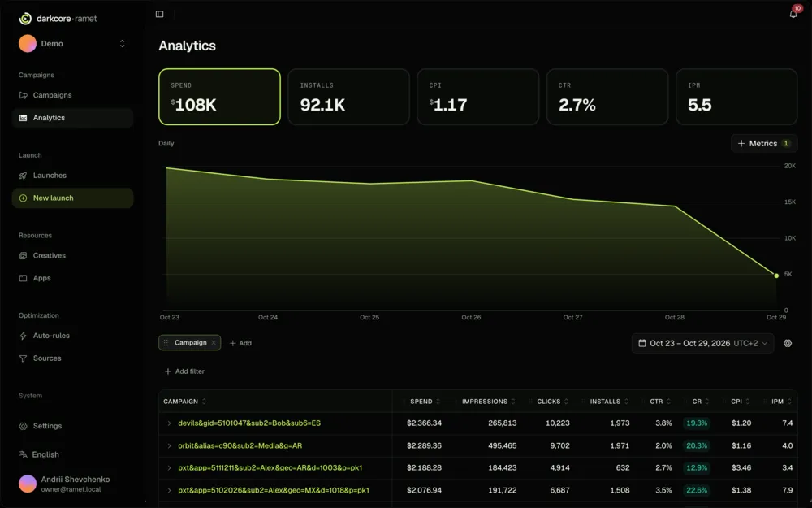This screenshot has width=812, height=508.
Task: Sort by Campaign column
Action: click(185, 402)
